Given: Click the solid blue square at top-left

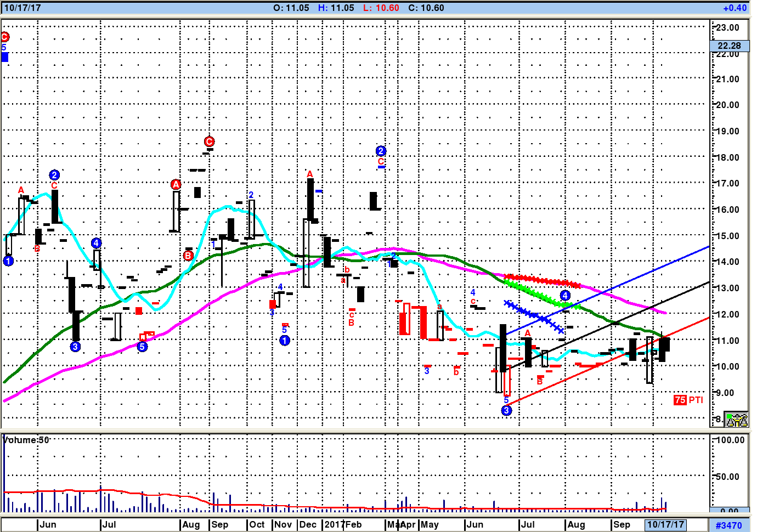Looking at the screenshot, I should [5, 57].
